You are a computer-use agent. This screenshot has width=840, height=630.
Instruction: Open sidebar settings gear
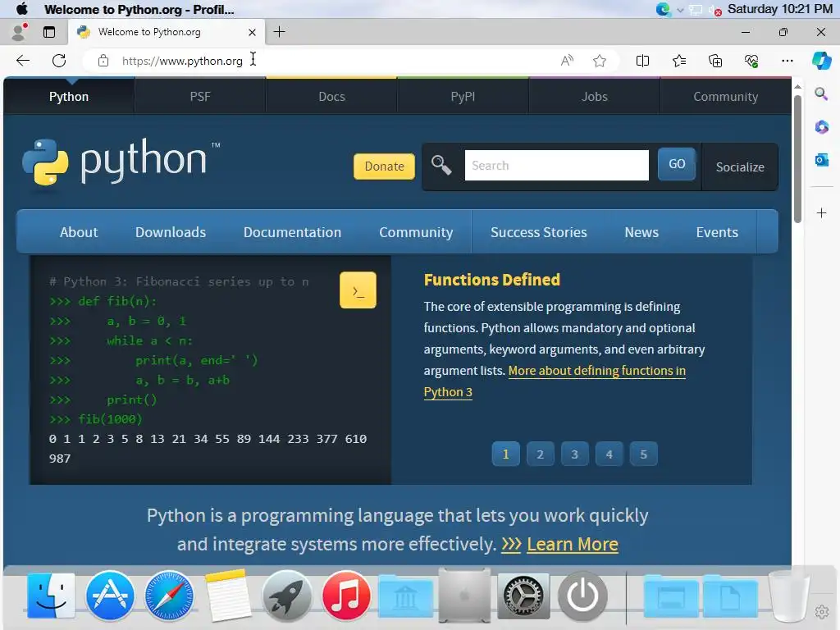coord(821,611)
